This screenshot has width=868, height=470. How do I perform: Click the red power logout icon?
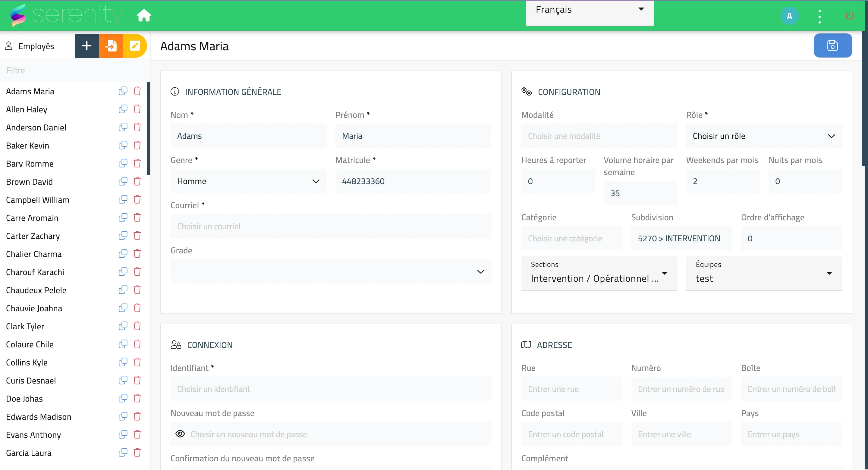[850, 16]
